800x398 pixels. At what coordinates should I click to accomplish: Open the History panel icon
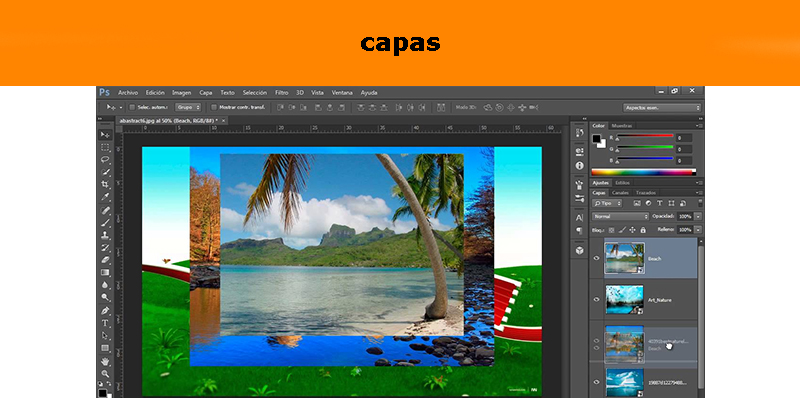[x=580, y=133]
